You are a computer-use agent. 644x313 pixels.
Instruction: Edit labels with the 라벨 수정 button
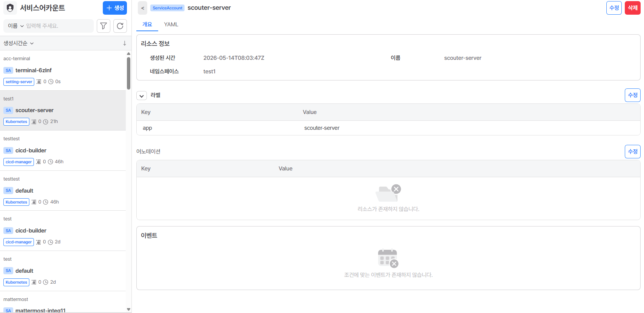(633, 95)
